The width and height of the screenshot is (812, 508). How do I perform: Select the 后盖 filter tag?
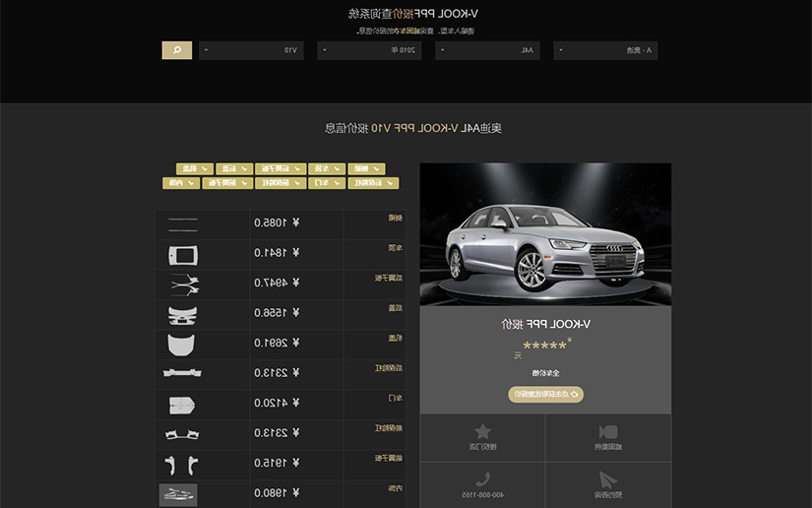(234, 168)
